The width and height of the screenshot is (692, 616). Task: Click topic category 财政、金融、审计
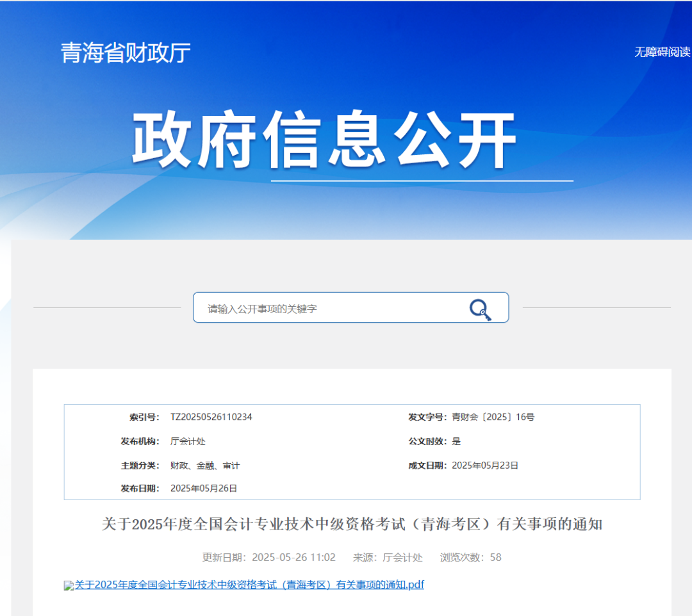click(205, 466)
